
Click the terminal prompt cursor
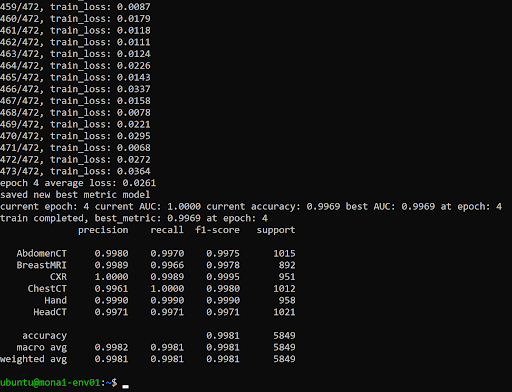pyautogui.click(x=125, y=386)
